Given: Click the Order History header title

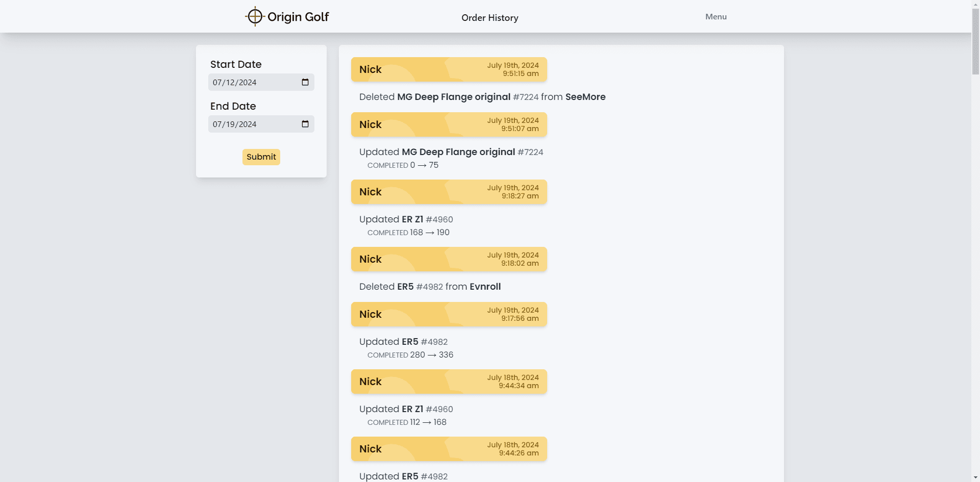Looking at the screenshot, I should tap(489, 18).
